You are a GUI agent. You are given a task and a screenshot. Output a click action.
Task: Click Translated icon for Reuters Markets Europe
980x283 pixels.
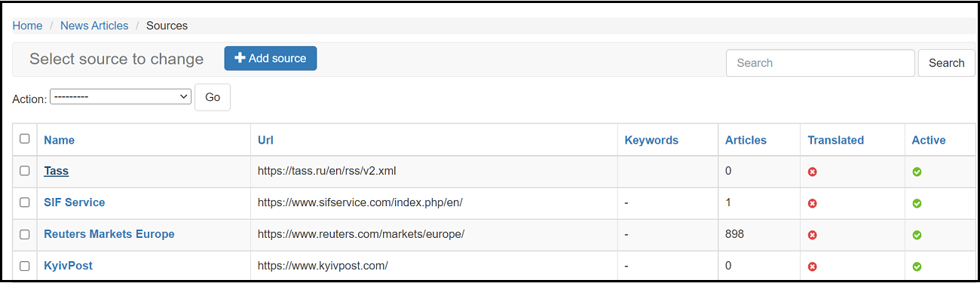coord(812,235)
